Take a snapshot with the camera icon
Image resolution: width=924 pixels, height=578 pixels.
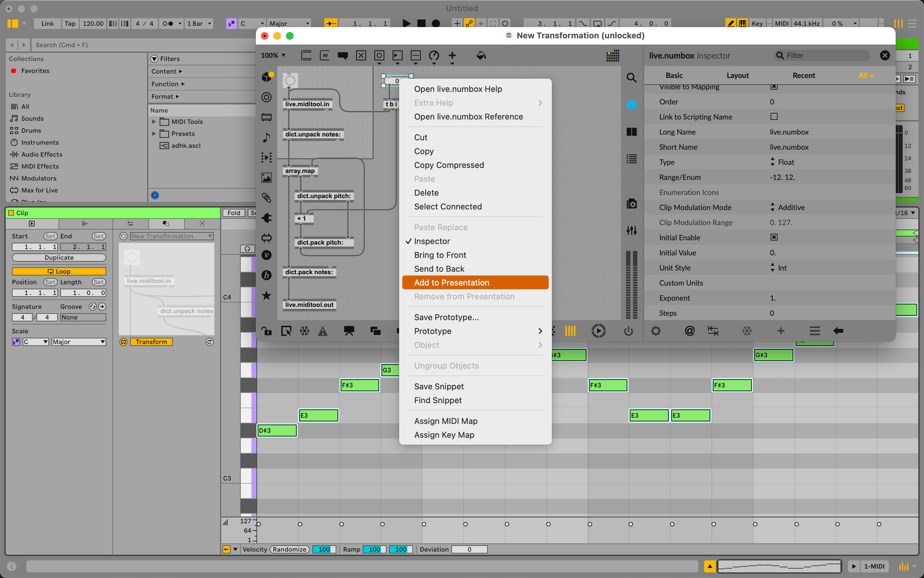pos(631,204)
